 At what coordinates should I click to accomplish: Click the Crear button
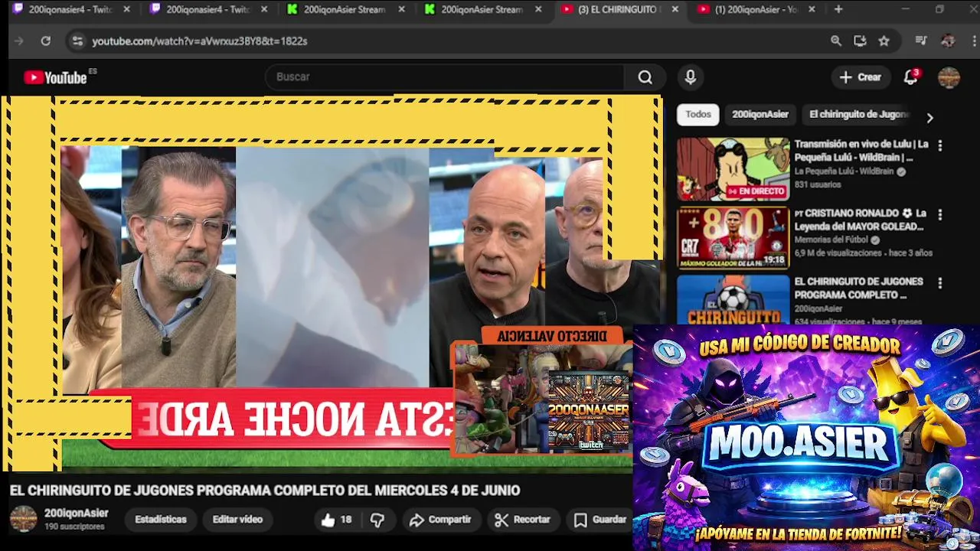click(x=861, y=77)
